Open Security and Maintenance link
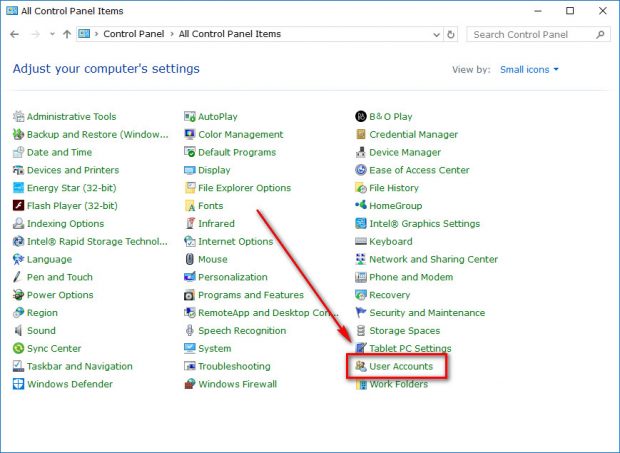The image size is (620, 453). (x=427, y=313)
